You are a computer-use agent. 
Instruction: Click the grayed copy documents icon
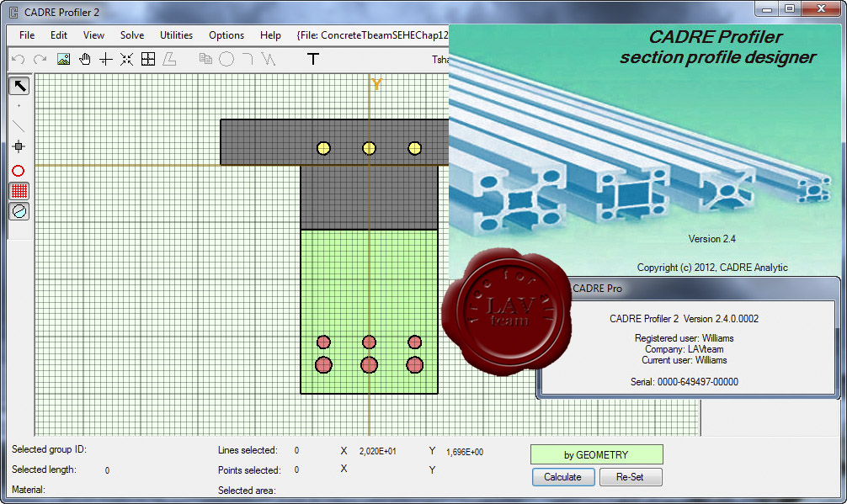pyautogui.click(x=205, y=58)
